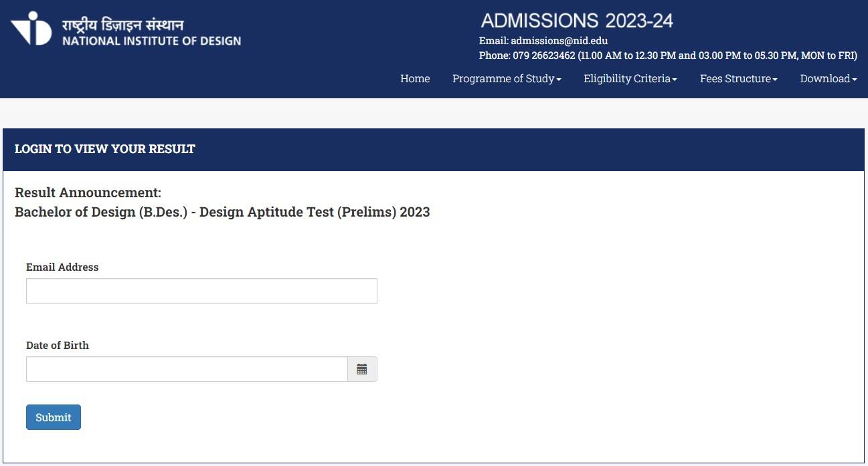
Task: Click the Email Address field label
Action: pos(62,267)
